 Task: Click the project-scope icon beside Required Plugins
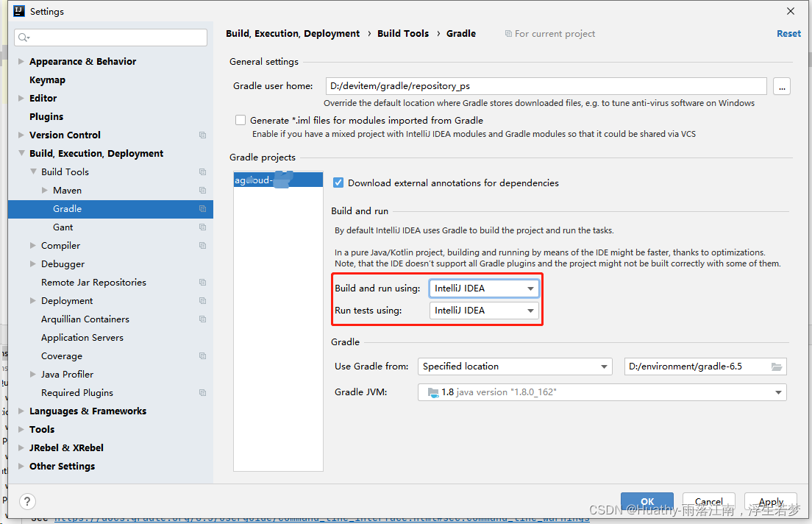[x=202, y=392]
